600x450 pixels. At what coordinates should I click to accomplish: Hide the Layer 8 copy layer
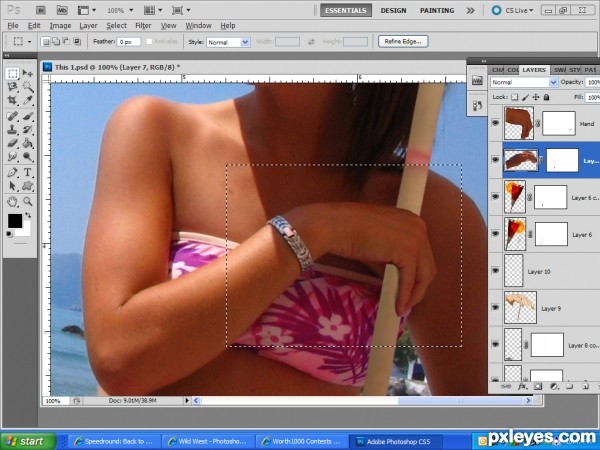pos(496,344)
